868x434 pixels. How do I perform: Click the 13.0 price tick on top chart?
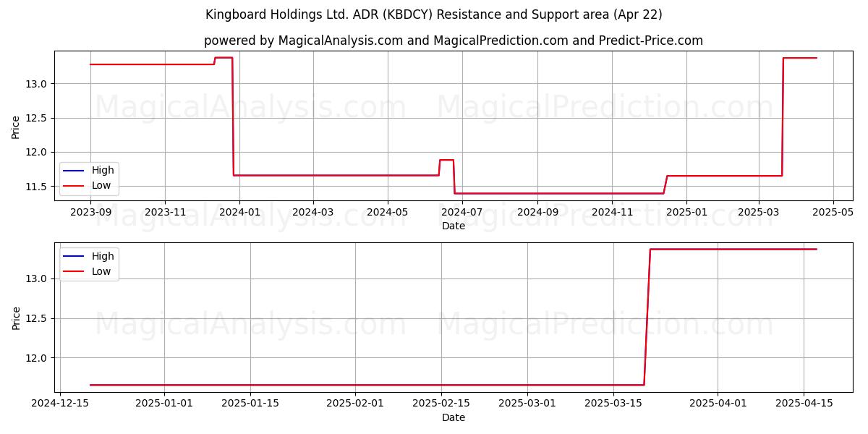[38, 84]
